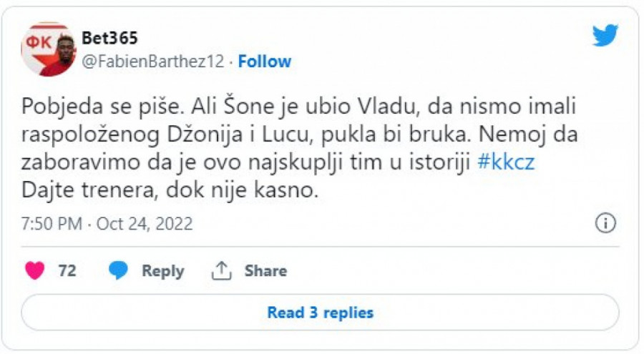Follow the FabienBarthez12 account
The height and width of the screenshot is (354, 644).
point(265,62)
